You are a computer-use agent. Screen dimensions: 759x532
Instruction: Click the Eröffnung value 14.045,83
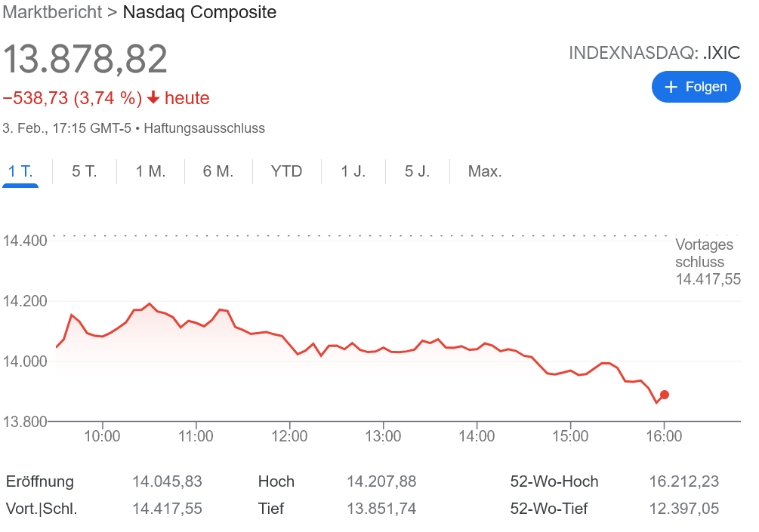tap(167, 481)
